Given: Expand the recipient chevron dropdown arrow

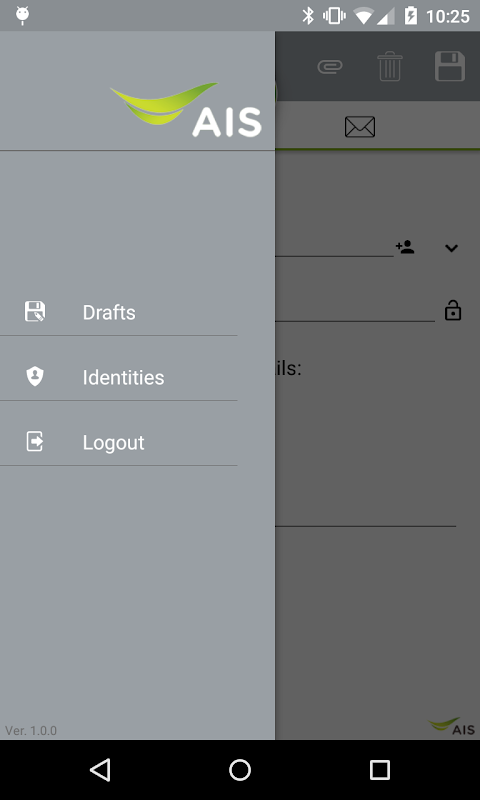Looking at the screenshot, I should pos(451,248).
